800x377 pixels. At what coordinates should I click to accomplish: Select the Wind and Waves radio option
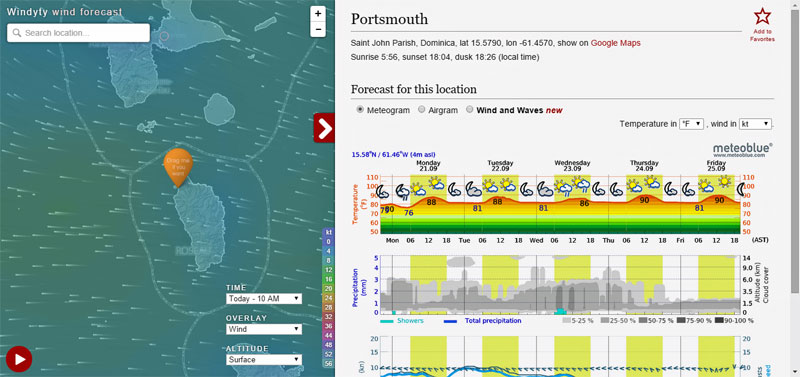[x=469, y=110]
